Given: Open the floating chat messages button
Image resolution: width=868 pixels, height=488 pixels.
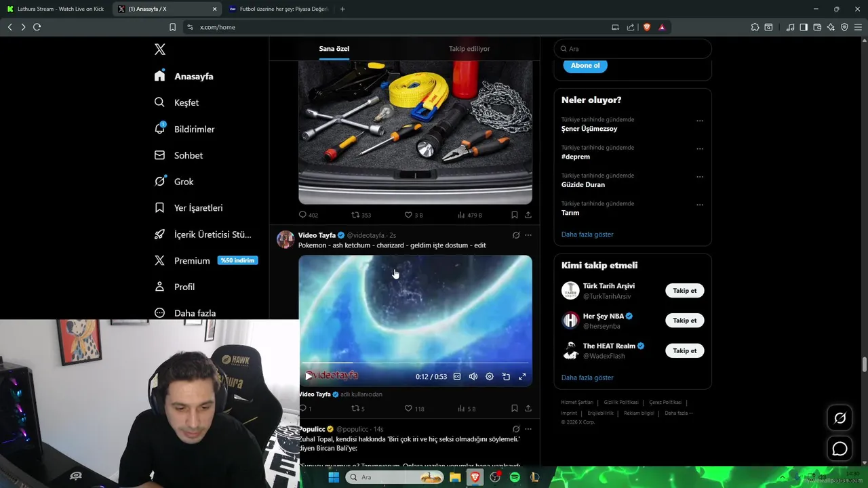Looking at the screenshot, I should click(840, 449).
